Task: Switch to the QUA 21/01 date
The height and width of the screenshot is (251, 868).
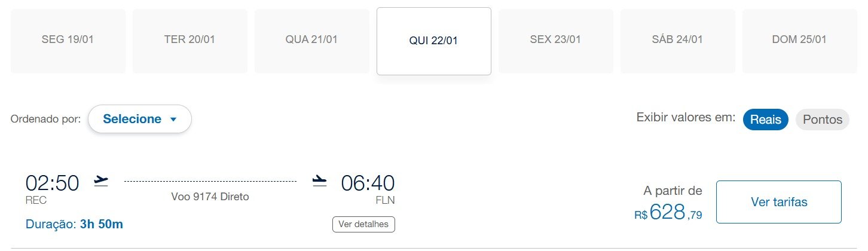Action: point(311,41)
